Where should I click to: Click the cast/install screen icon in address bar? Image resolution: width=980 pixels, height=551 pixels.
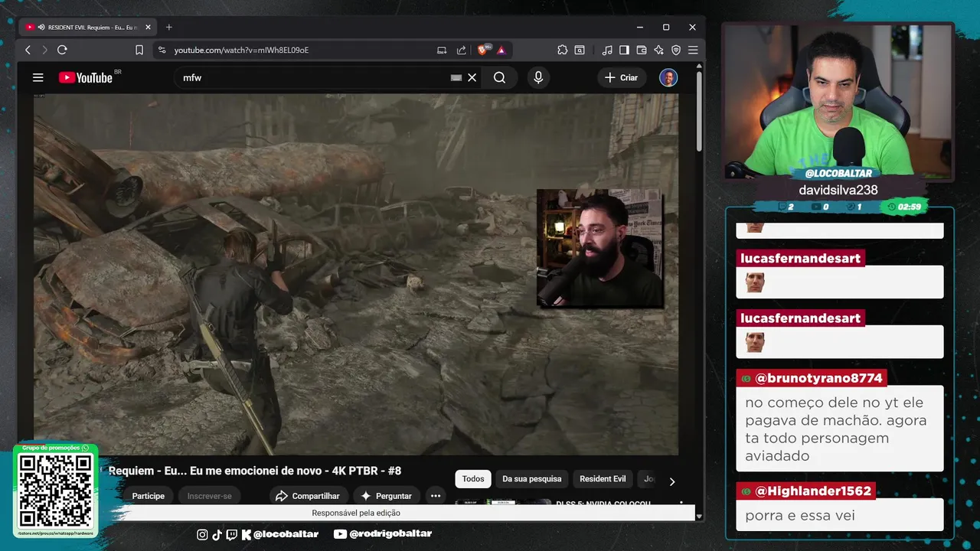point(442,50)
